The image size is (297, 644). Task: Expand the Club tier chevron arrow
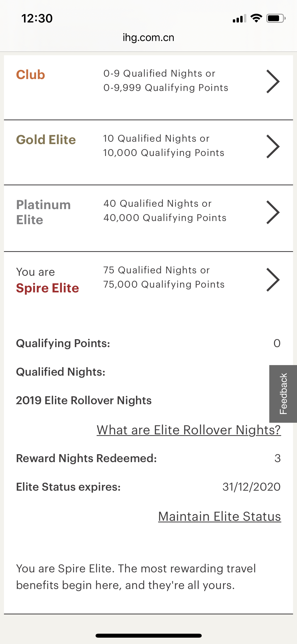273,81
